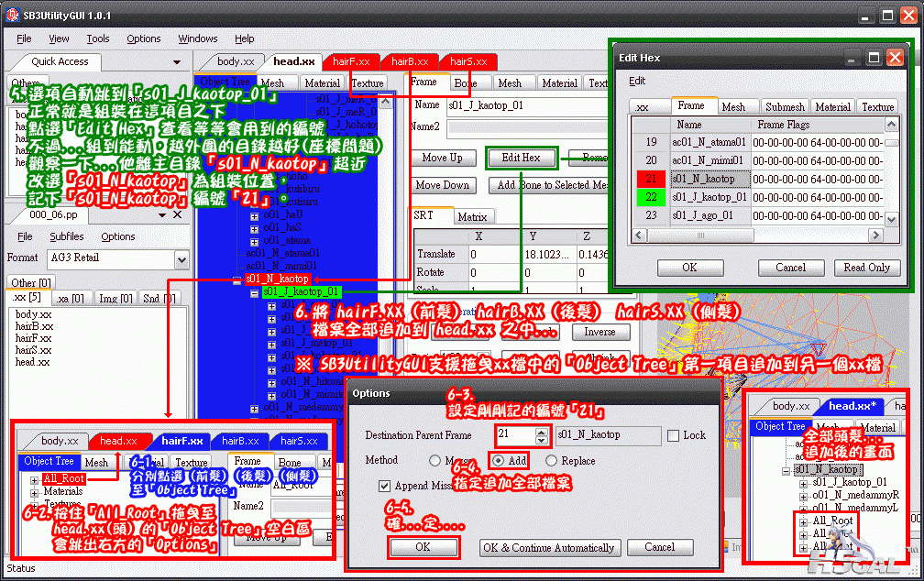Select head.xx in the .xx subfile list
This screenshot has height=581, width=924.
click(33, 362)
